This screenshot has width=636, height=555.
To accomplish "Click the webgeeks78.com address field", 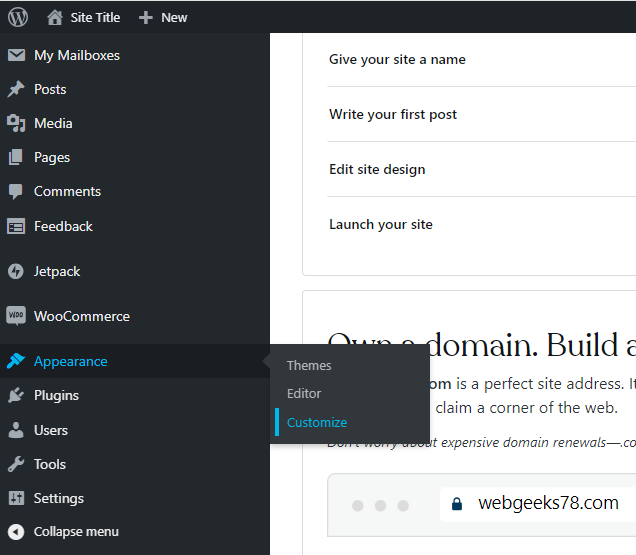I will click(x=547, y=503).
